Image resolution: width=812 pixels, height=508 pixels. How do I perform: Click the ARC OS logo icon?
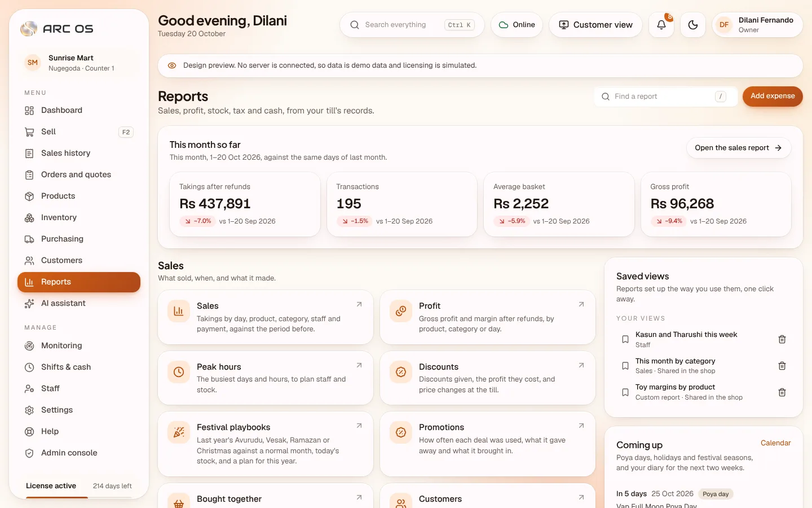[x=29, y=28]
